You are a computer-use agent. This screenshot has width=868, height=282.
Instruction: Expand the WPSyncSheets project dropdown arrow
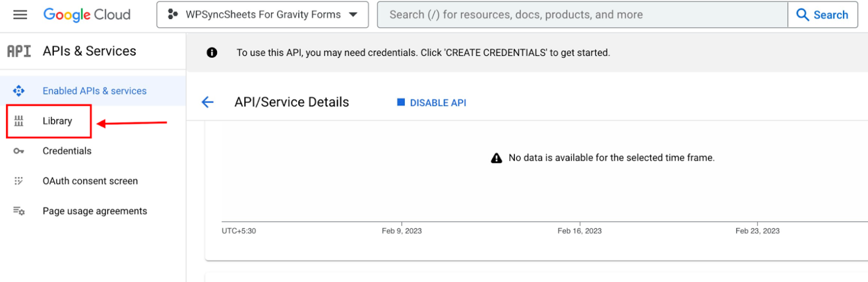[353, 15]
